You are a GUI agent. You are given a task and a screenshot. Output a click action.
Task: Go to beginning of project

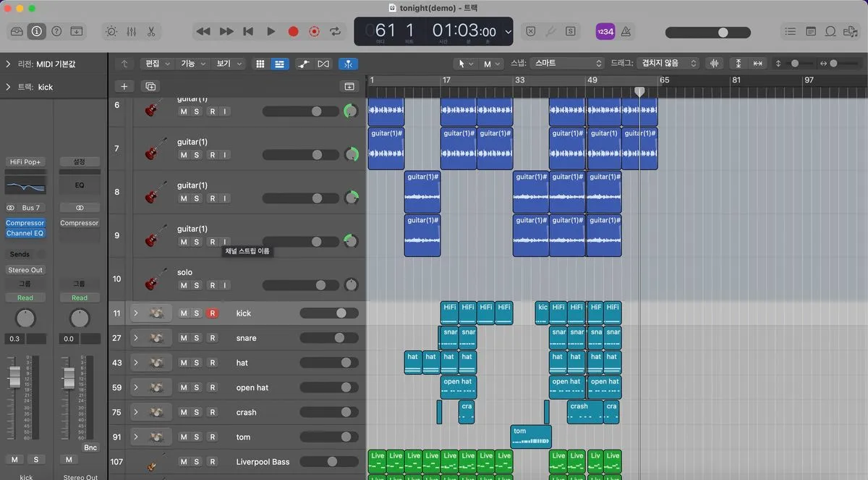pos(248,31)
